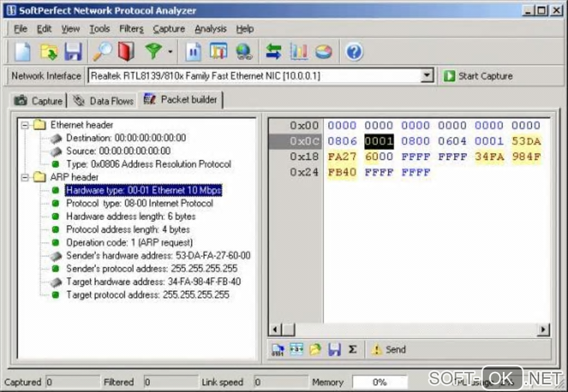568x392 pixels.
Task: Click hex value 53DA in the hex view
Action: click(526, 141)
